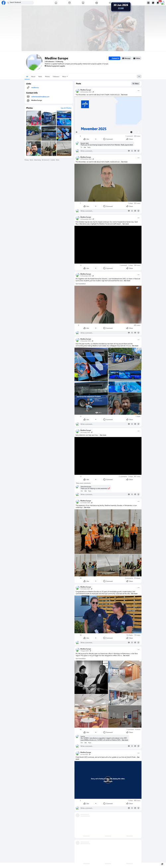Click Learn more on the unavailable video
The image size is (166, 868).
pos(108,781)
